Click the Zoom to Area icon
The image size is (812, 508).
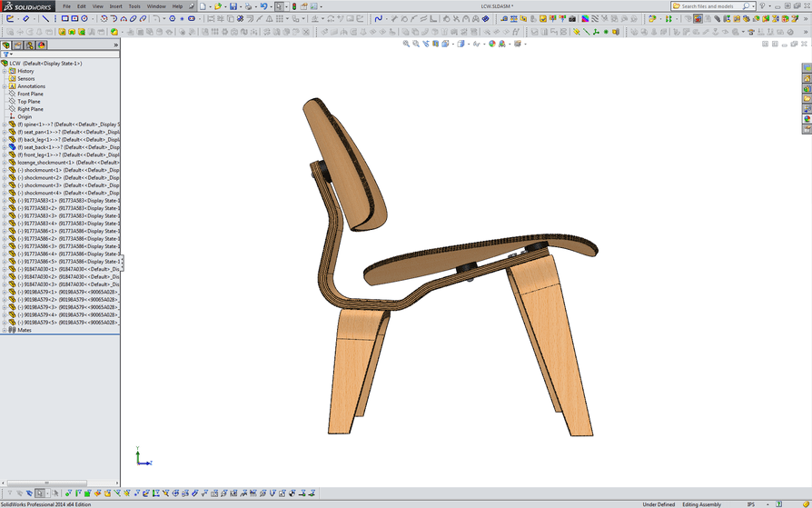(x=416, y=44)
